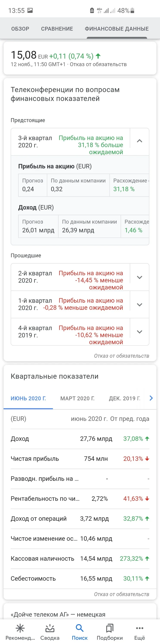
Task: Tap the Доход row in quarterly table
Action: (80, 439)
